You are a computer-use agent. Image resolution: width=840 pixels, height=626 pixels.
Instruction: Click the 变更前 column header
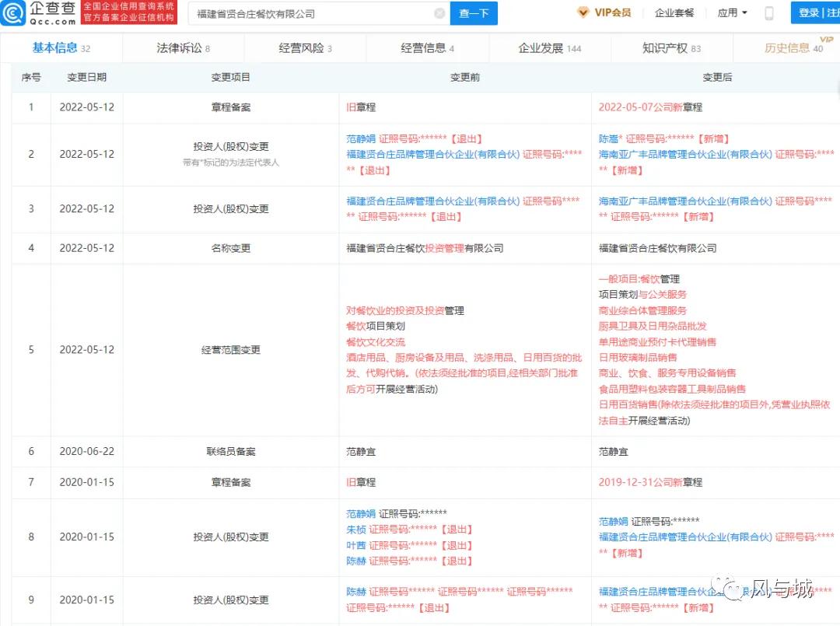pos(465,77)
